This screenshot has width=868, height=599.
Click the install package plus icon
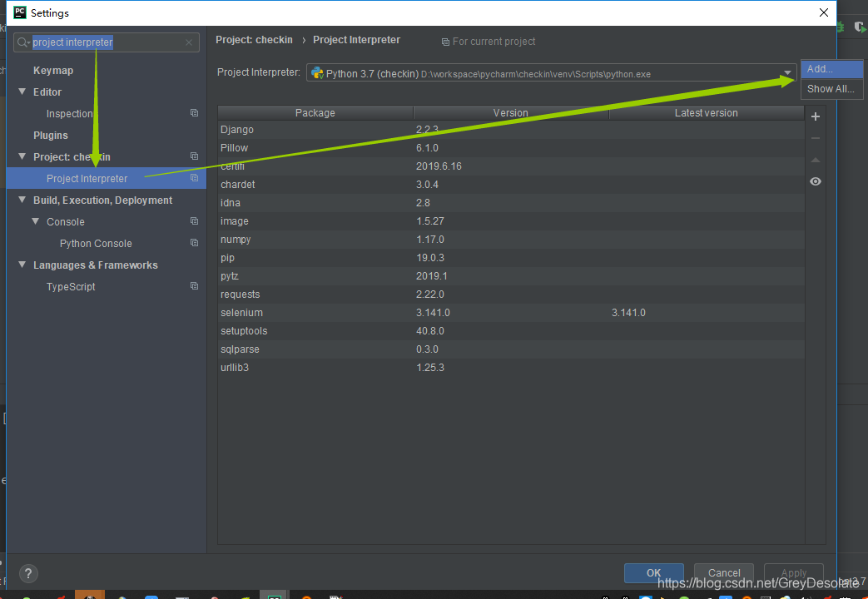[x=816, y=116]
